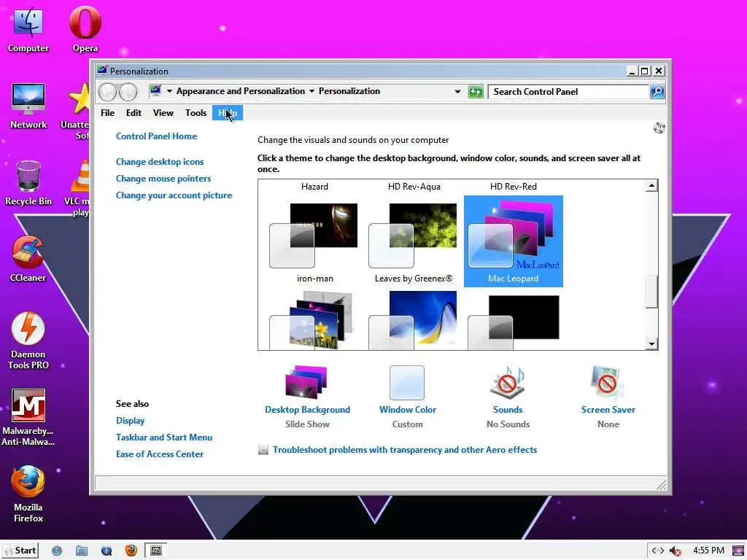
Task: Open the Display link
Action: pyautogui.click(x=130, y=421)
